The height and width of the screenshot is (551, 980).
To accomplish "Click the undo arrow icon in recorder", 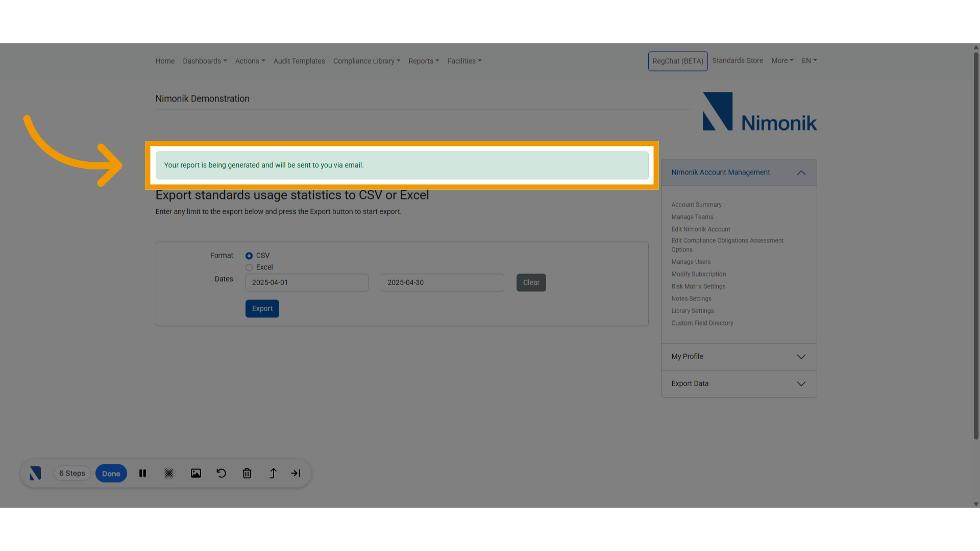I will click(x=221, y=473).
